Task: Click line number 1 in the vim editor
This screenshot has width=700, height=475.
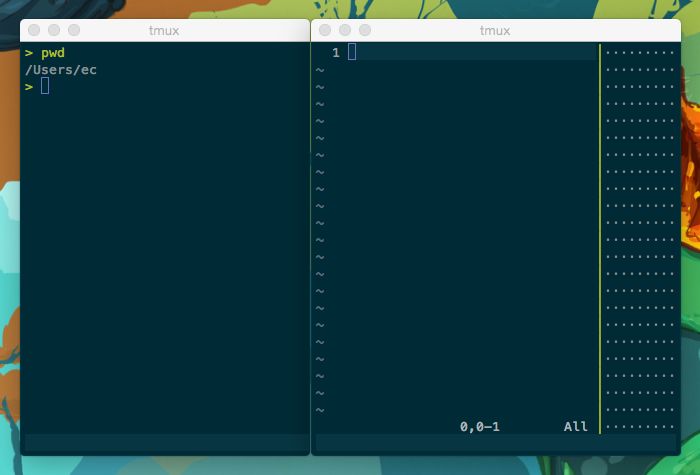Action: click(x=336, y=53)
